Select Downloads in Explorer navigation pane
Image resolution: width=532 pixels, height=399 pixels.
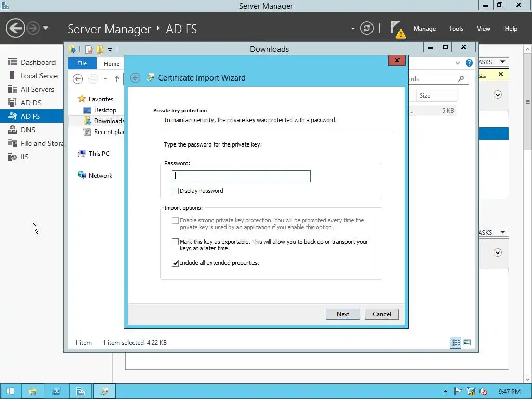[103, 121]
